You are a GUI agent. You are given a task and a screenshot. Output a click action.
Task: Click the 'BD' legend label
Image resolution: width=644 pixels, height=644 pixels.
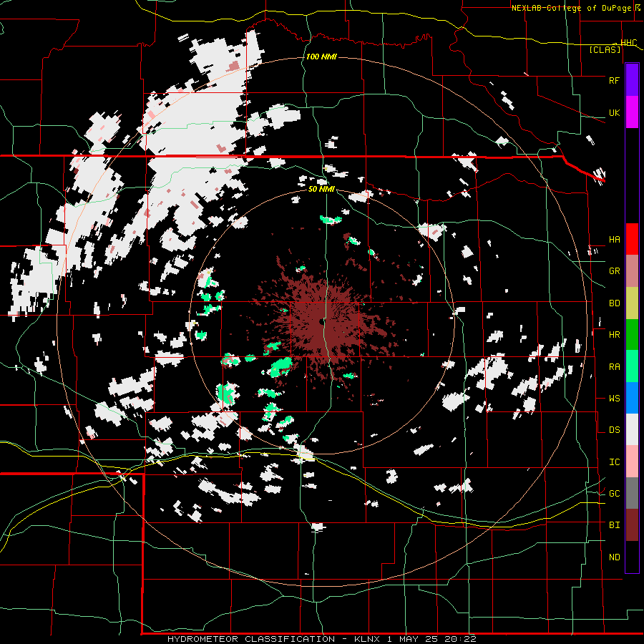coord(614,303)
